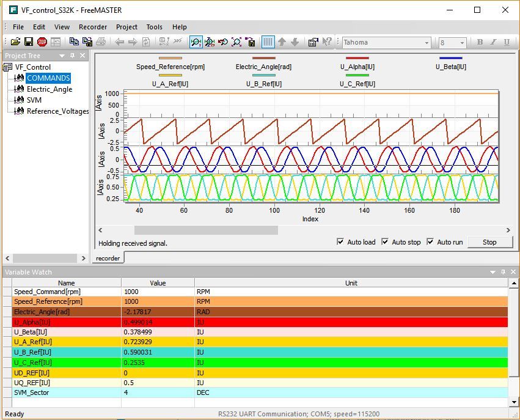Click the Stop recorder button
The width and height of the screenshot is (520, 420).
coord(490,242)
